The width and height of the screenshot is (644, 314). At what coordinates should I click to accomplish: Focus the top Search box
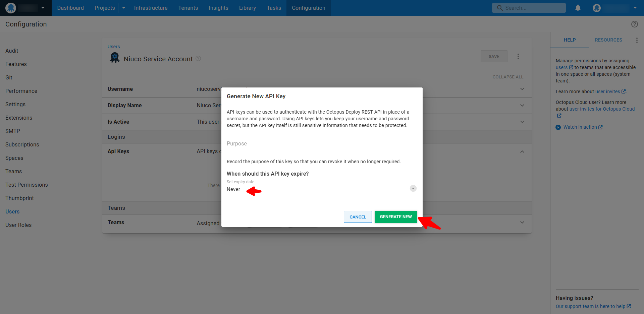[529, 8]
